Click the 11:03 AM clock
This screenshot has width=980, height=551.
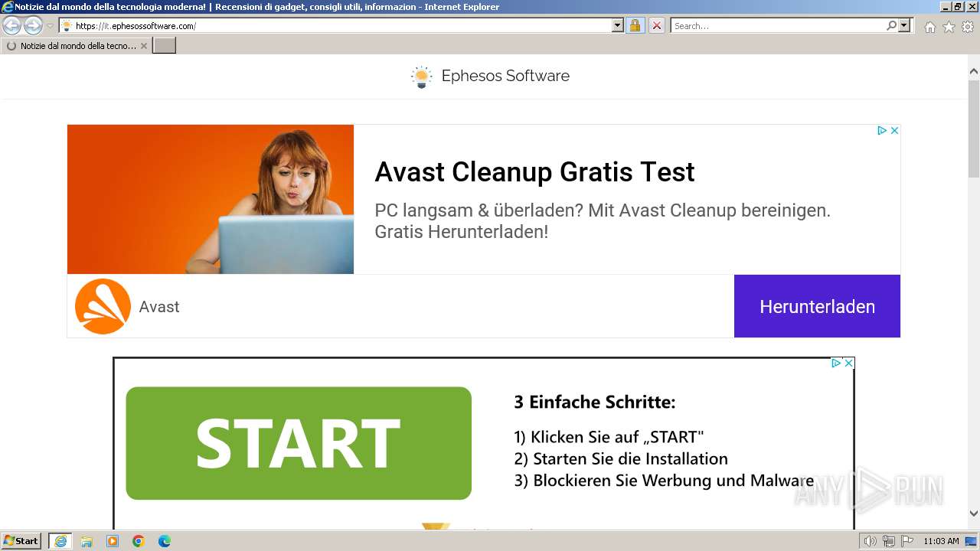(941, 541)
